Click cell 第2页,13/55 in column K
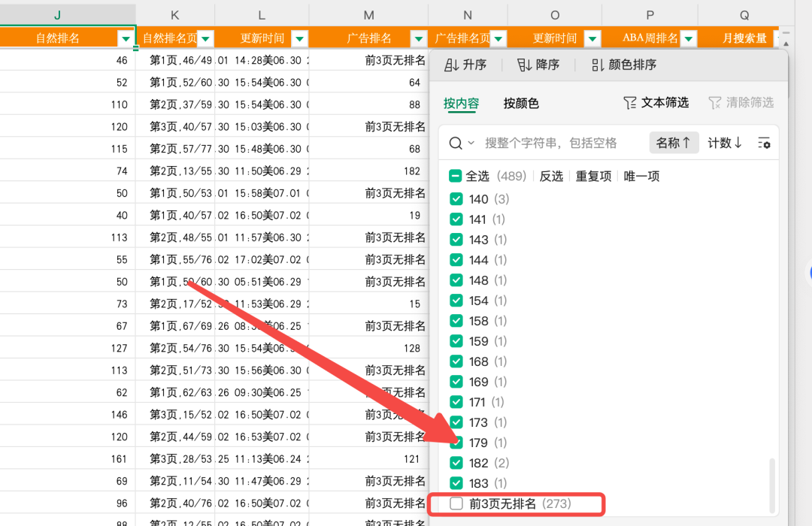This screenshot has width=812, height=526. (x=175, y=171)
